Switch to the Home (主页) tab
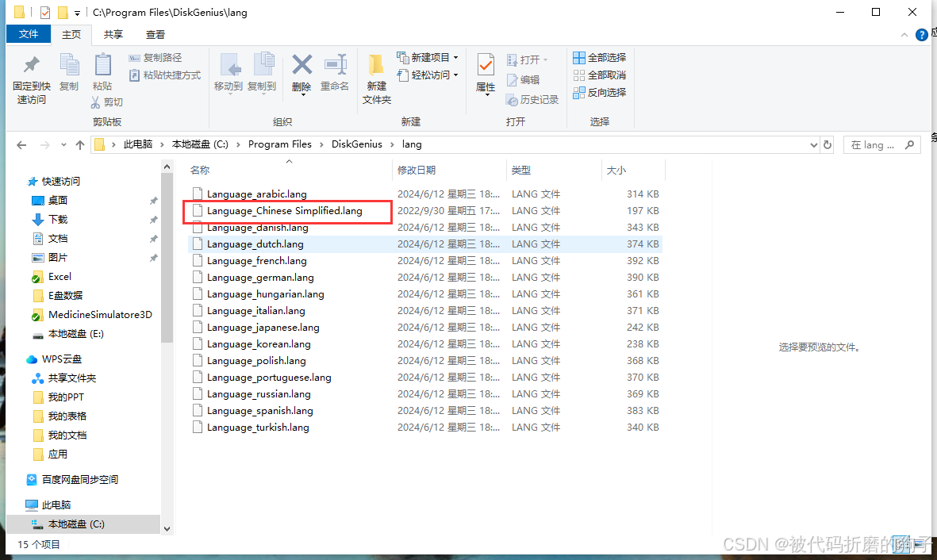937x560 pixels. click(x=71, y=35)
